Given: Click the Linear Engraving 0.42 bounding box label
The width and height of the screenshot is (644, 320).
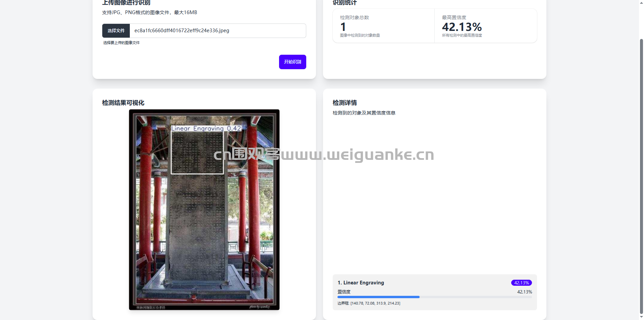Looking at the screenshot, I should [206, 128].
